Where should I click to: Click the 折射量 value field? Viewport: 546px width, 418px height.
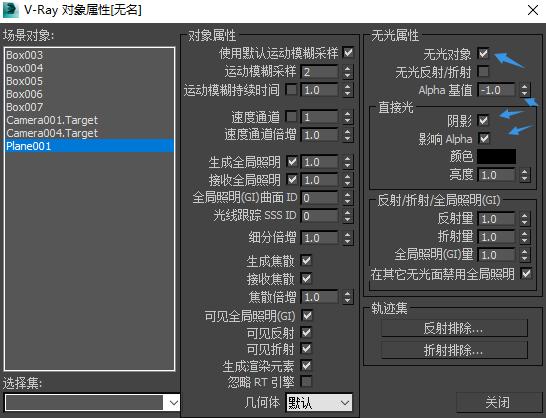[x=496, y=237]
